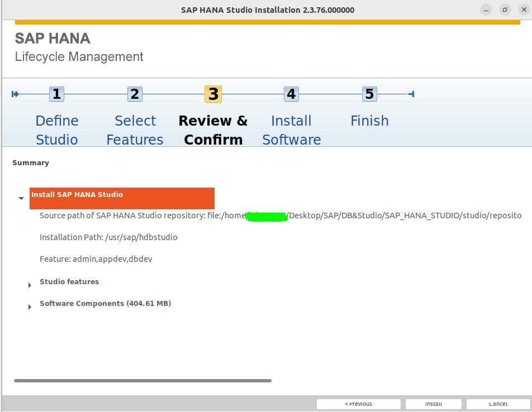
Task: Open the Define Studio step
Action: 57,130
